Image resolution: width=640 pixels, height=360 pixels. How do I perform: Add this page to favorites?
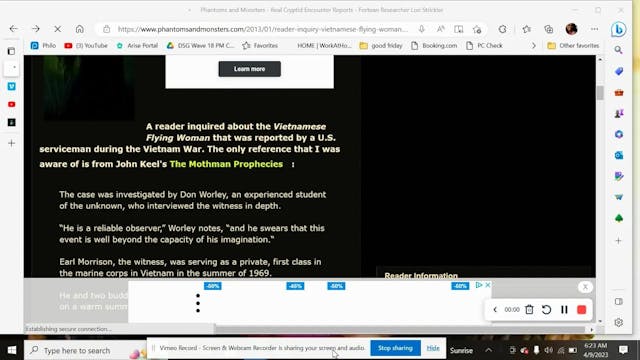pos(477,29)
